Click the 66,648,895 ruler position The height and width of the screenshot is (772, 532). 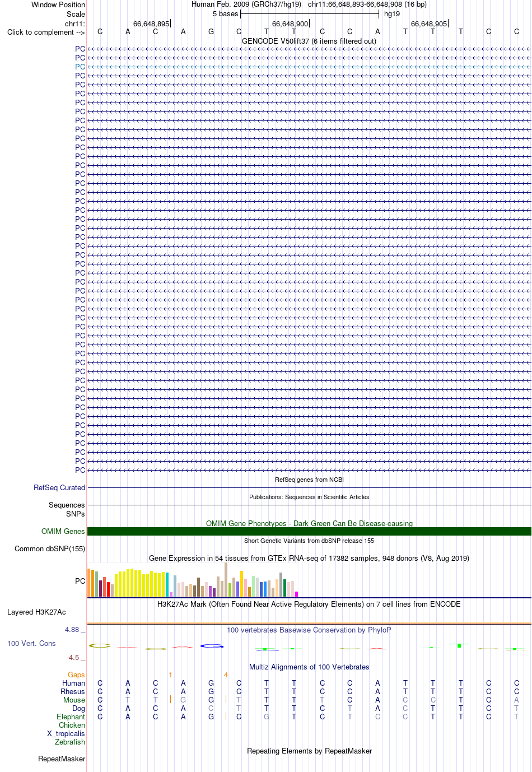tap(151, 24)
